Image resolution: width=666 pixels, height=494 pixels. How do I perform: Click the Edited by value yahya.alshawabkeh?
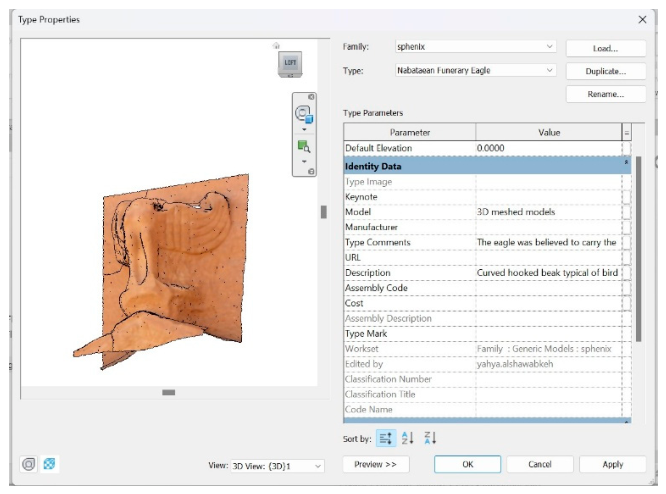pyautogui.click(x=515, y=364)
